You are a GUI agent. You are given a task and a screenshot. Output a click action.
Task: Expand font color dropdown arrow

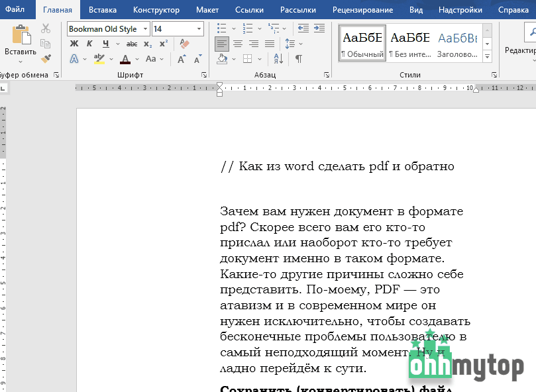137,59
